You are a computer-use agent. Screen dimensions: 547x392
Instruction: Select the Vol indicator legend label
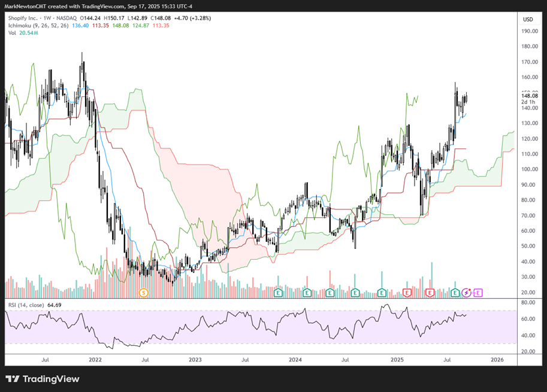pos(12,33)
